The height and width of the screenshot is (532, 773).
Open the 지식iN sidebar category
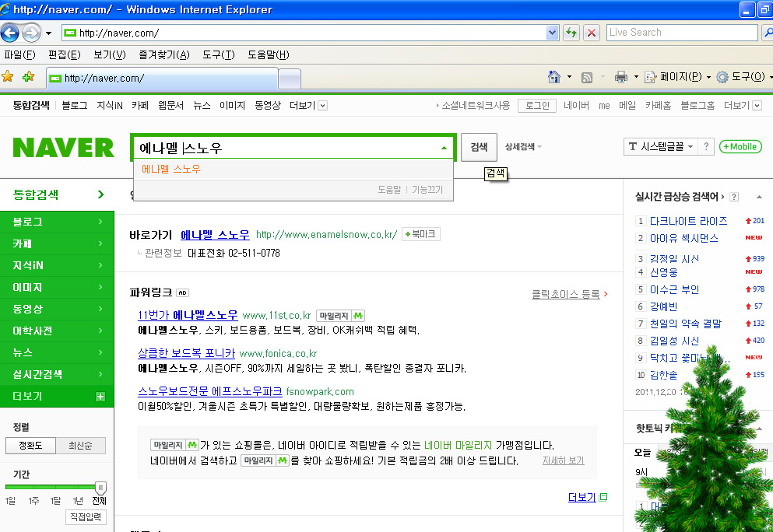click(x=57, y=265)
